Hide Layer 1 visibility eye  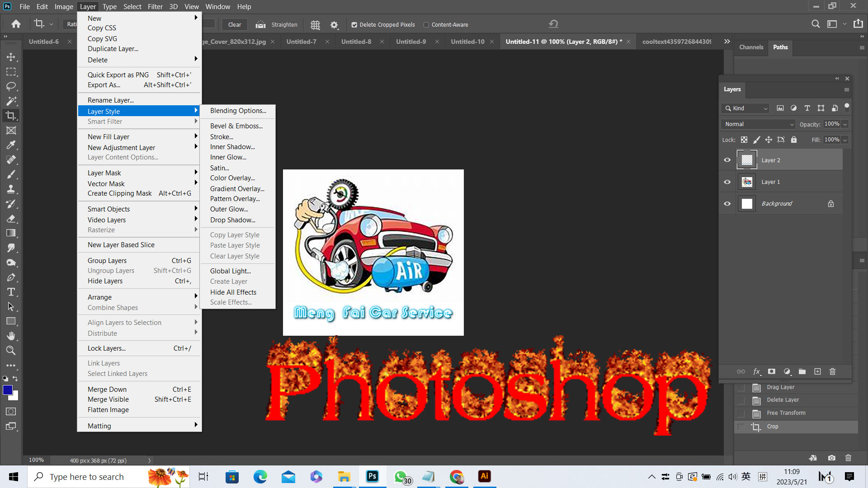tap(727, 182)
